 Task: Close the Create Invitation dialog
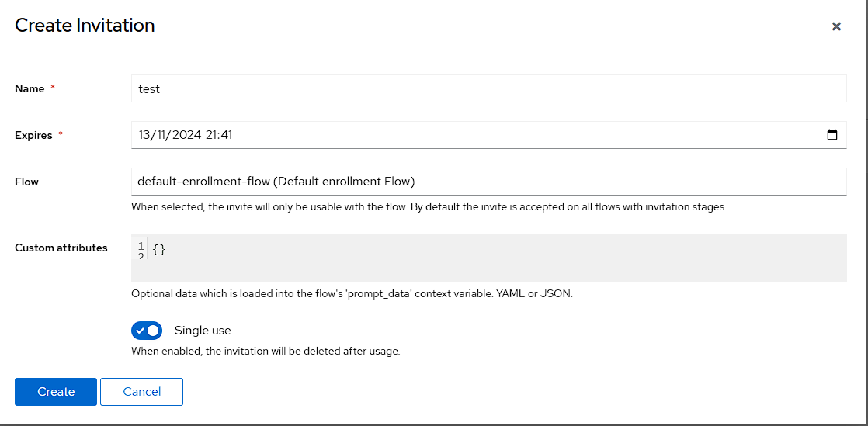coord(836,26)
